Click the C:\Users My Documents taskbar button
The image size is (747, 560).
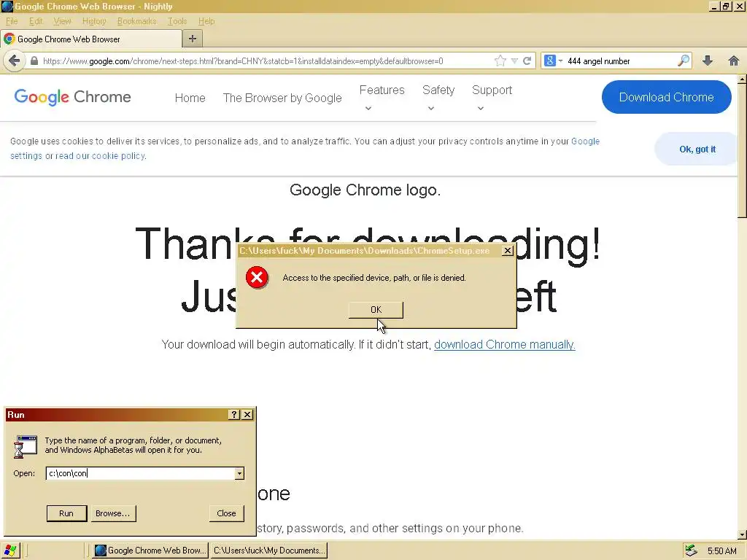click(269, 551)
